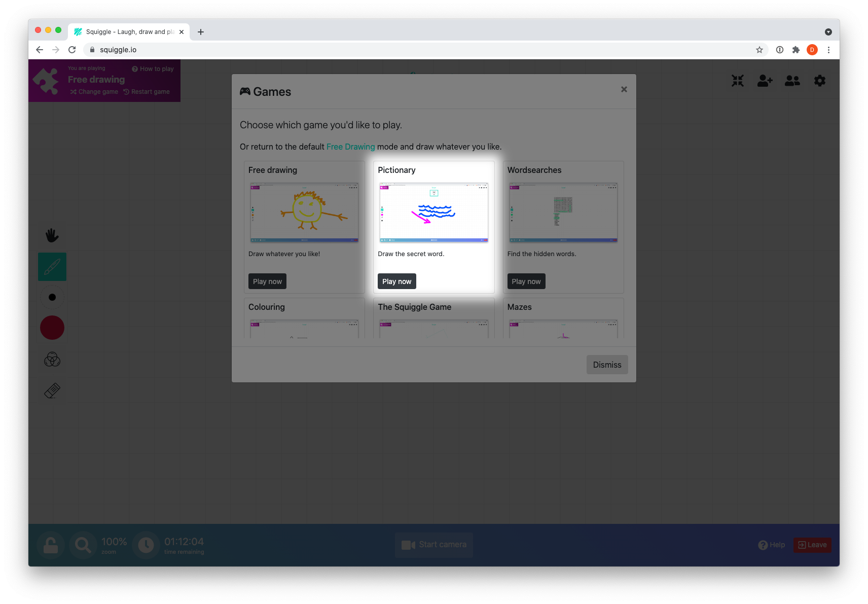Open a new browser tab
Image resolution: width=868 pixels, height=604 pixels.
201,32
